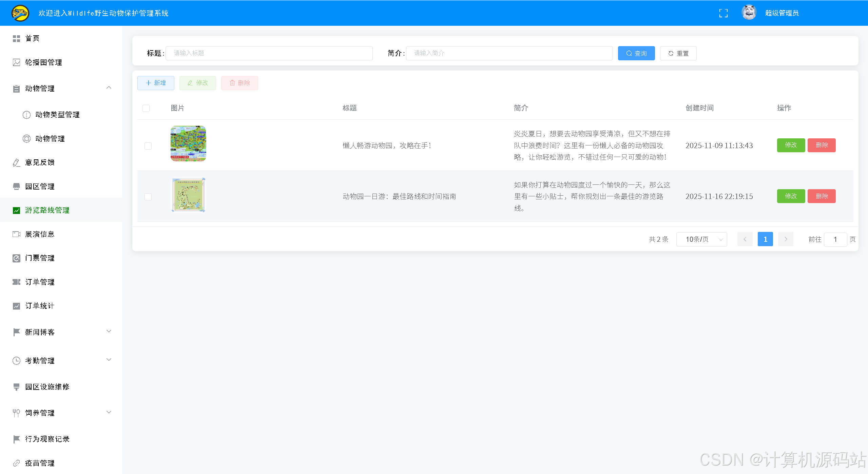Click the 游览路线管理 chart icon
Image resolution: width=868 pixels, height=474 pixels.
tap(16, 211)
